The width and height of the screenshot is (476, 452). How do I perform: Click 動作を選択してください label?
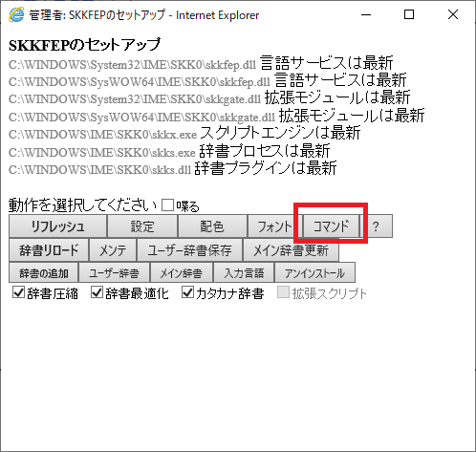pyautogui.click(x=83, y=205)
